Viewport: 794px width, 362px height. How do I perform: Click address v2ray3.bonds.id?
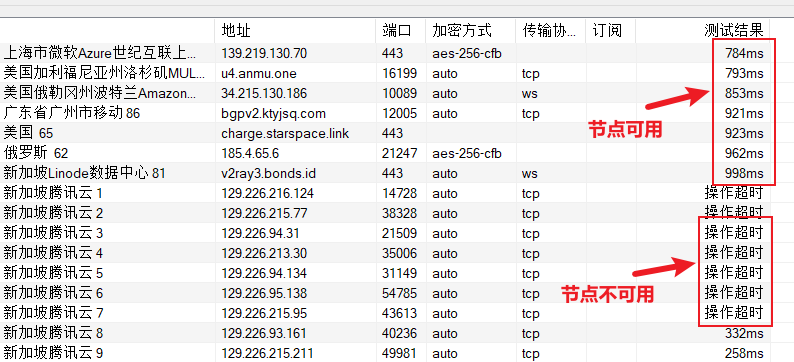pyautogui.click(x=268, y=174)
